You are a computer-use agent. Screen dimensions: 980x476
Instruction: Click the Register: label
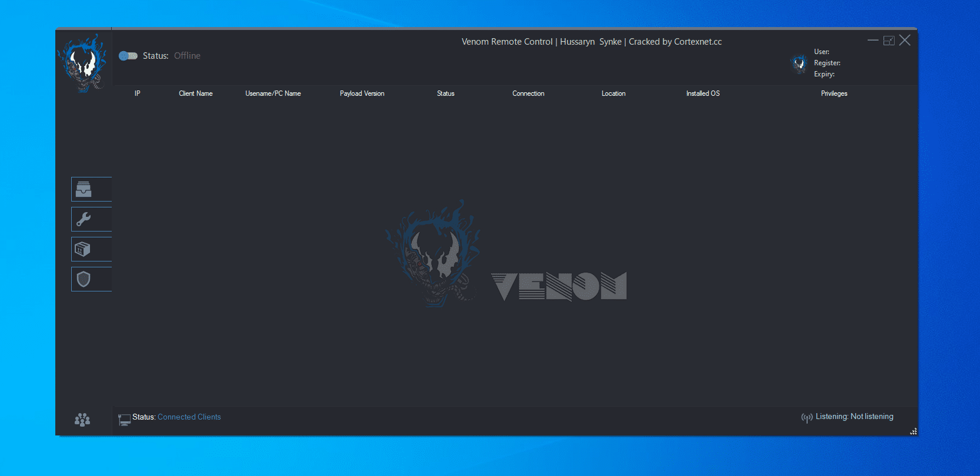tap(827, 63)
